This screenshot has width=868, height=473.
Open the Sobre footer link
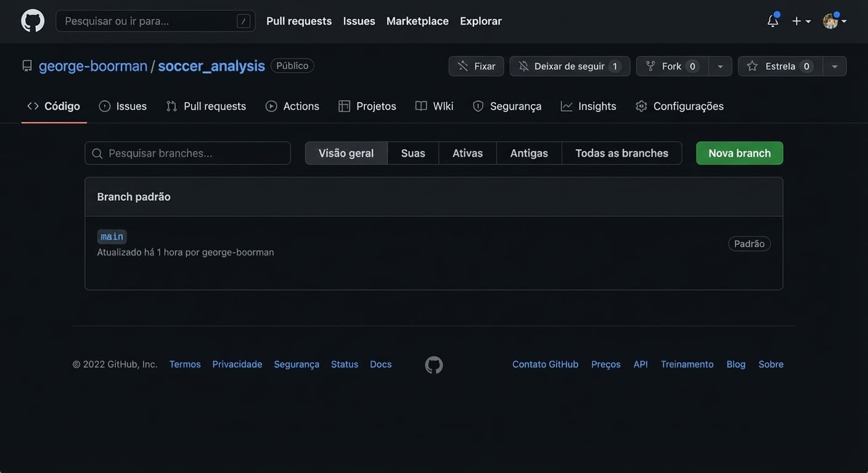pos(771,365)
